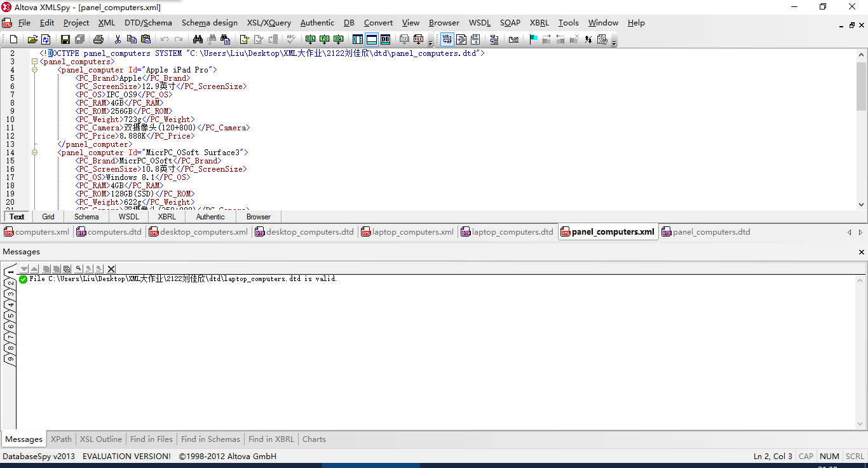Toggle the Project window display button

point(358,39)
